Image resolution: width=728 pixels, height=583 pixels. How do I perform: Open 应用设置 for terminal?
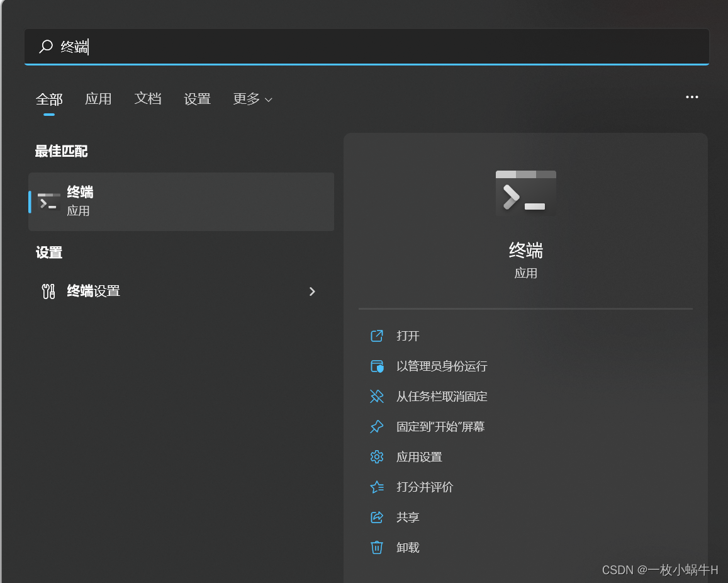[x=419, y=456]
